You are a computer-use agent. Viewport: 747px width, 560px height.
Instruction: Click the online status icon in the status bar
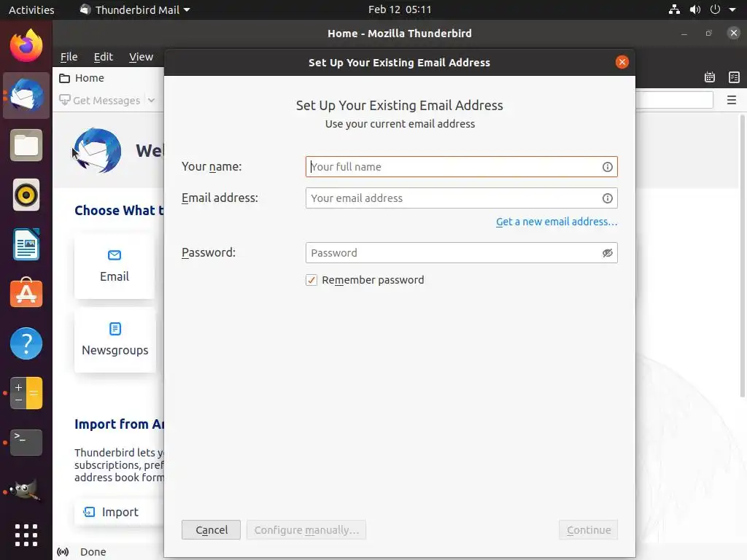click(63, 552)
